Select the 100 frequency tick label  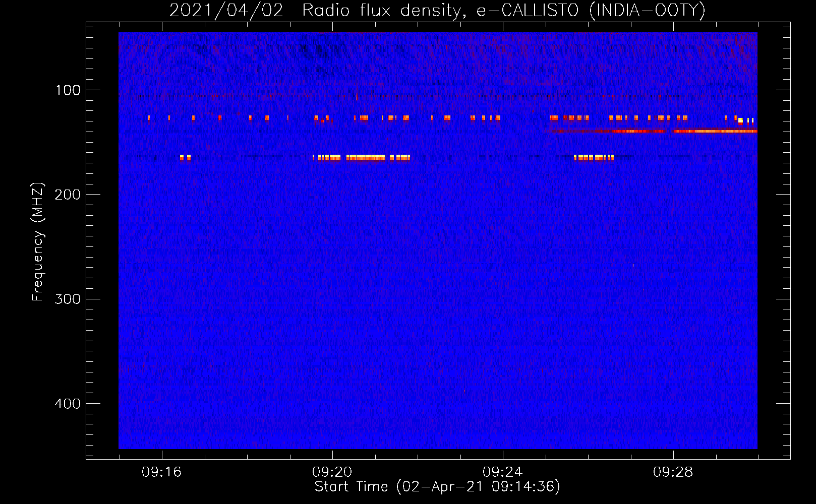point(68,90)
